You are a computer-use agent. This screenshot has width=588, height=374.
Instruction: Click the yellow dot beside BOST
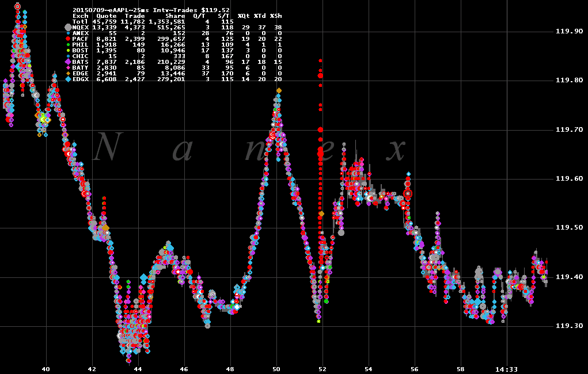tap(68, 50)
